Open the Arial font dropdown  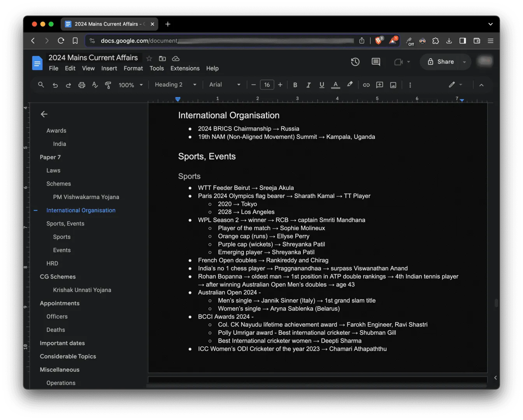point(225,85)
